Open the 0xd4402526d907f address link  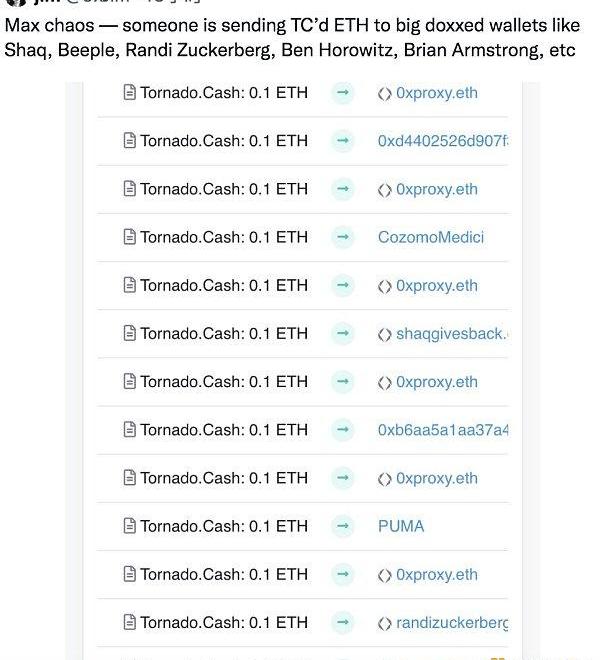coord(442,141)
